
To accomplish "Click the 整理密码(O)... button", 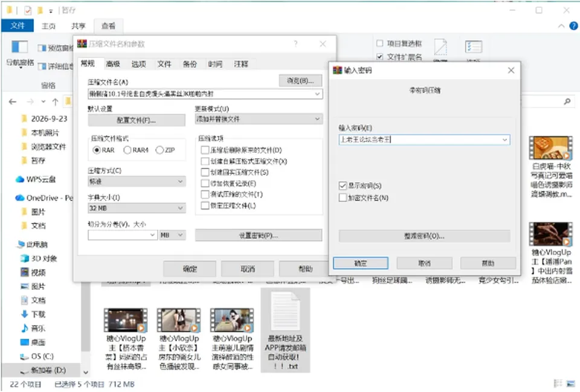I will pos(425,236).
